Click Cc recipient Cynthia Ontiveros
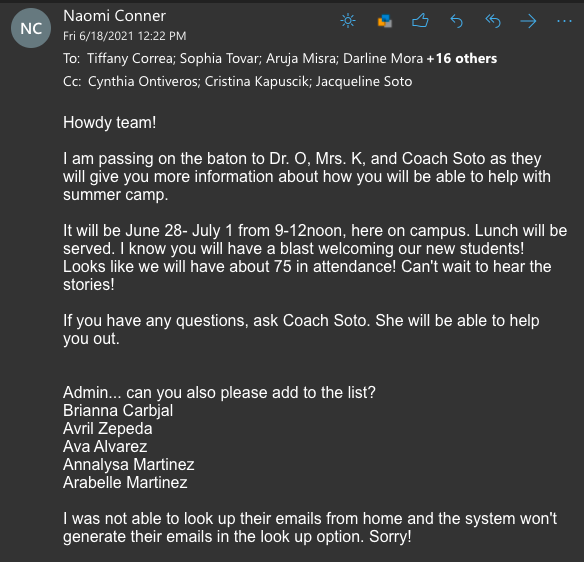The image size is (584, 562). pos(143,82)
